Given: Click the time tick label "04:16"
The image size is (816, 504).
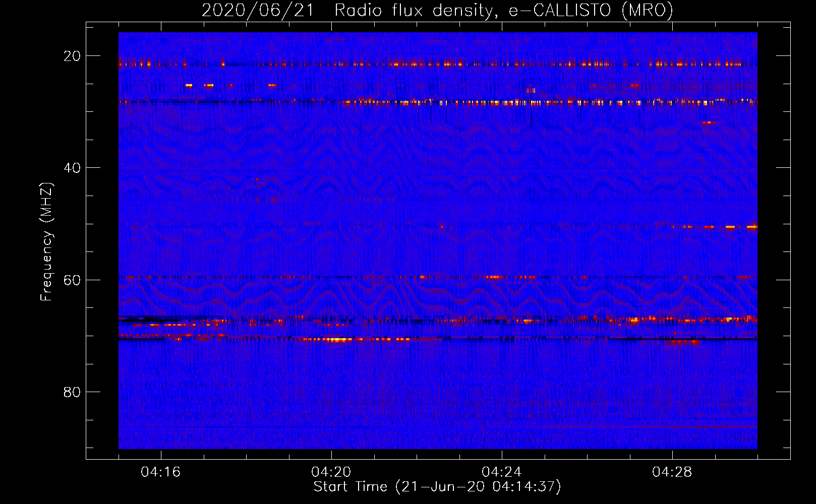Looking at the screenshot, I should click(161, 472).
